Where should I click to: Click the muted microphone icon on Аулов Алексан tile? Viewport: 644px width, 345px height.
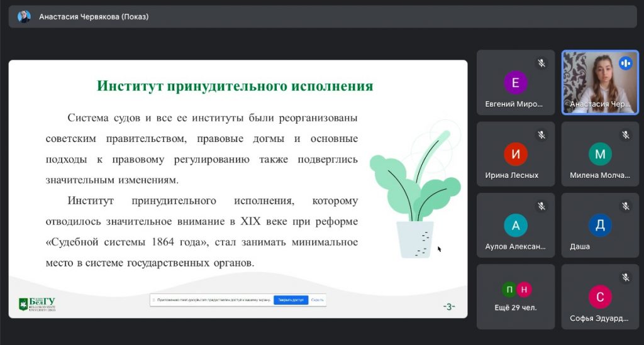click(x=541, y=206)
